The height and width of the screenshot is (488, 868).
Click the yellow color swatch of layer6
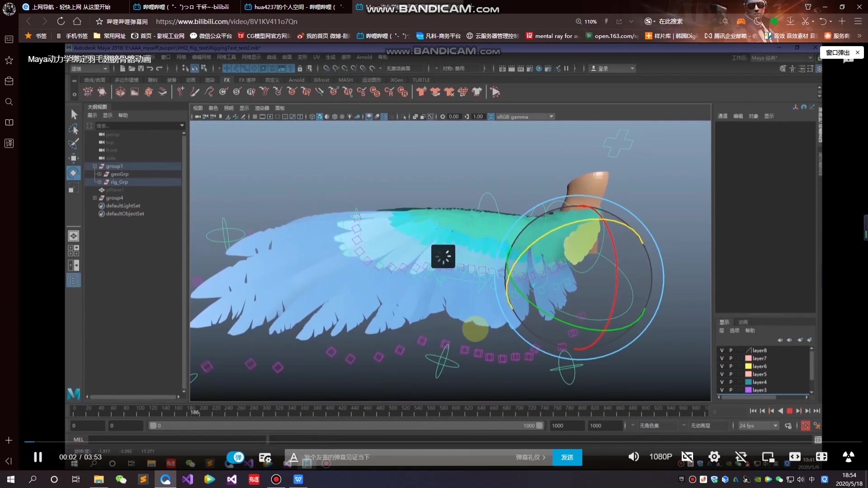(748, 366)
